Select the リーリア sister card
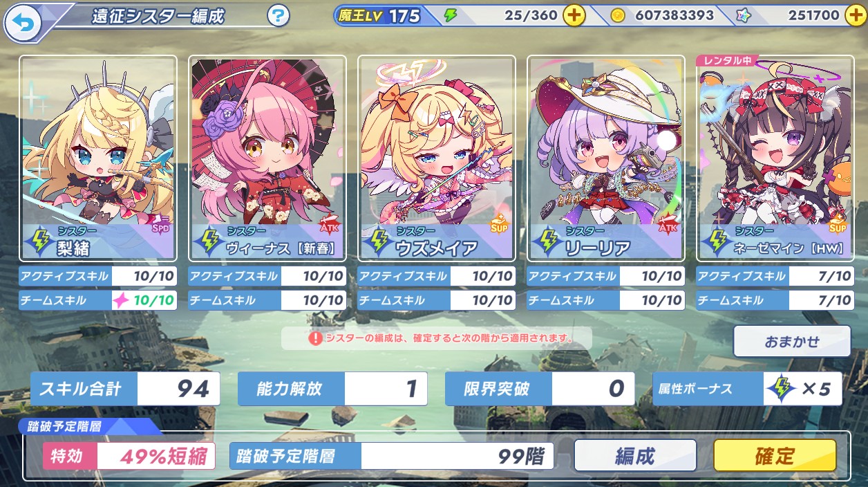 (x=606, y=158)
